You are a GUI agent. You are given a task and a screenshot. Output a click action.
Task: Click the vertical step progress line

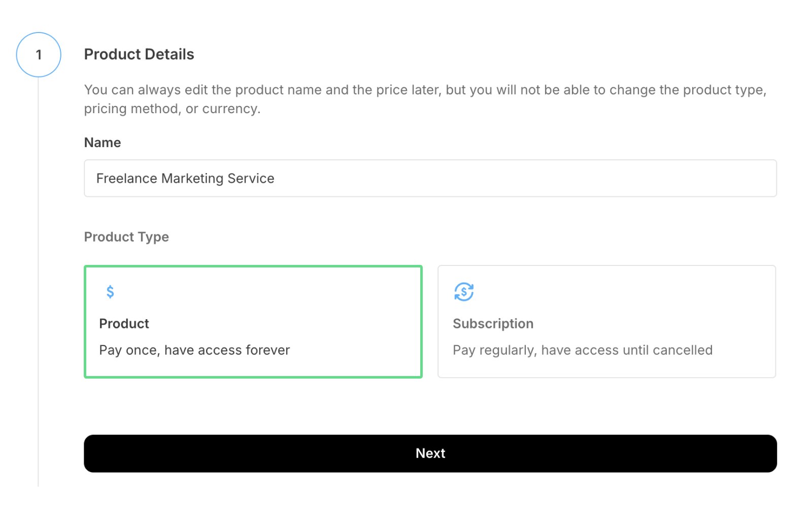[38, 279]
